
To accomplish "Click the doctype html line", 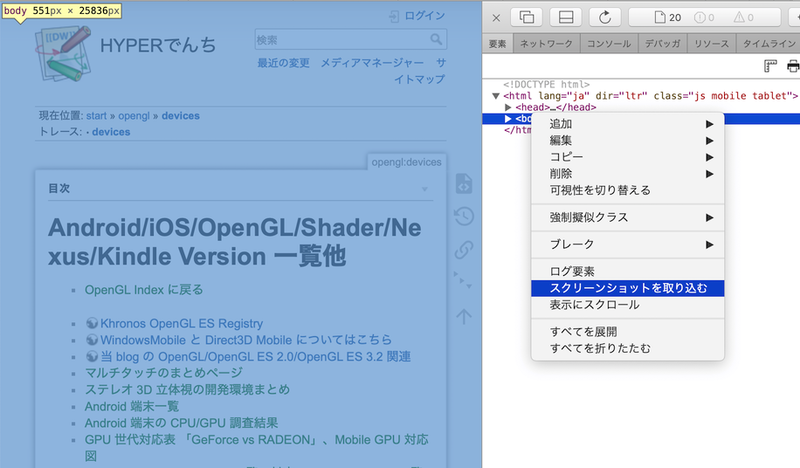I will (546, 84).
